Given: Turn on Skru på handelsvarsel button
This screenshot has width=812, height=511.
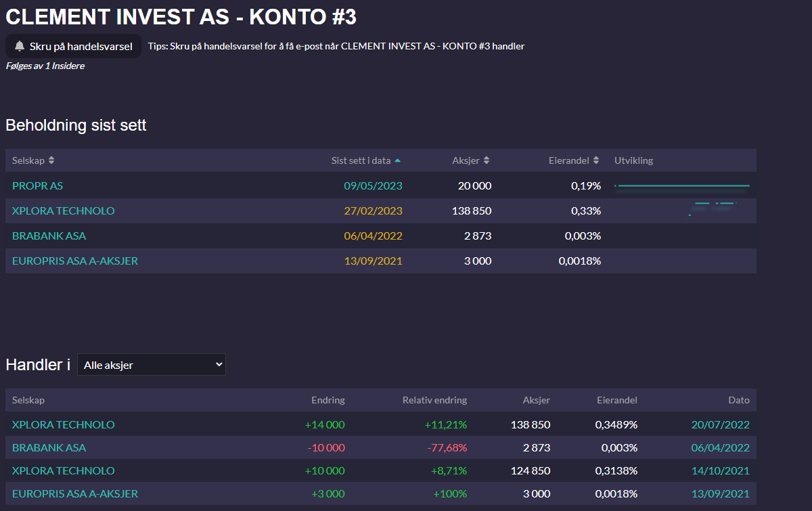Looking at the screenshot, I should point(74,46).
